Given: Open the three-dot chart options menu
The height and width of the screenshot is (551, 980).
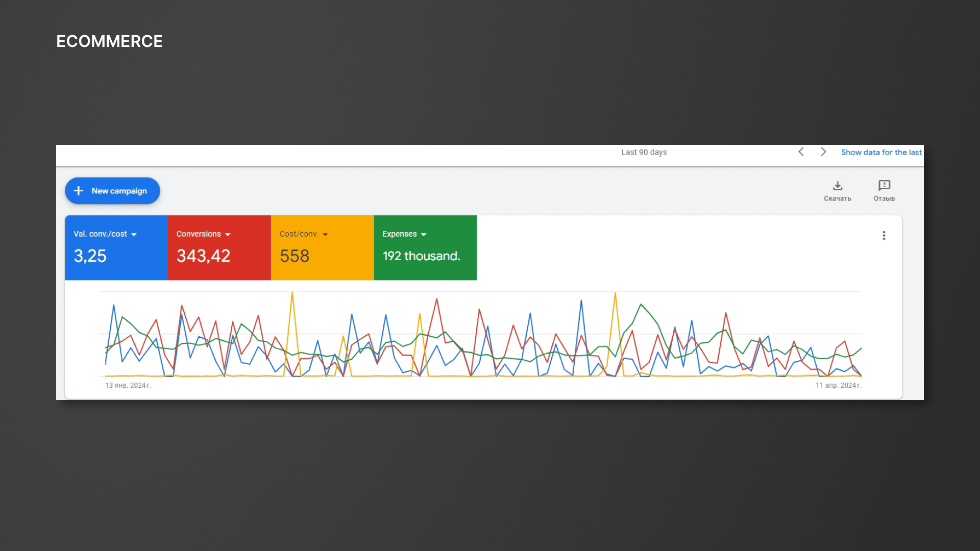Looking at the screenshot, I should (884, 236).
